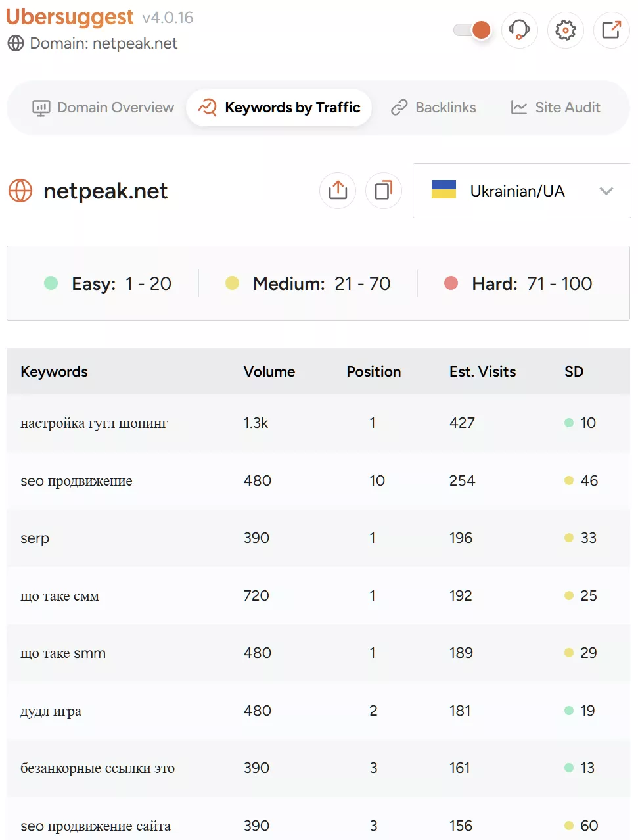Click the green SD dot for настройка гугл шопинг
Image resolution: width=638 pixels, height=840 pixels.
click(568, 423)
